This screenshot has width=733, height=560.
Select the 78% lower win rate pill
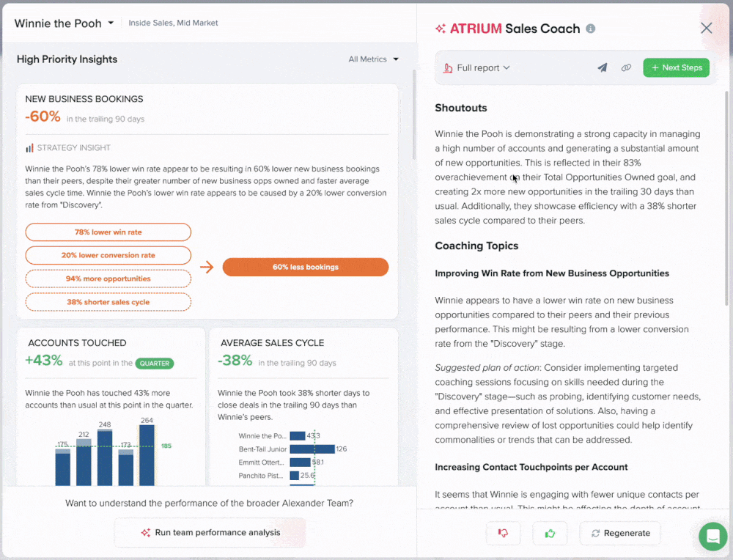click(108, 232)
